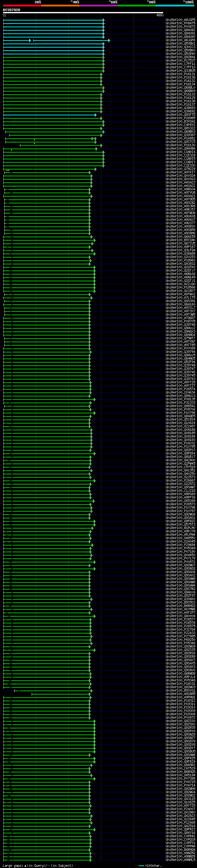The image size is (197, 868).
Task: Select the label UniRef100_P18566
Action: [180, 287]
